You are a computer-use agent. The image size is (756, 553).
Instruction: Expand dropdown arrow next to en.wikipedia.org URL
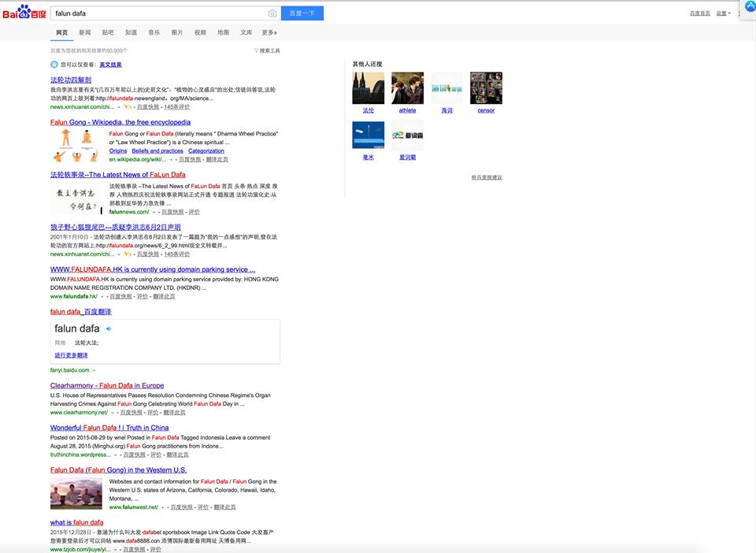(171, 160)
